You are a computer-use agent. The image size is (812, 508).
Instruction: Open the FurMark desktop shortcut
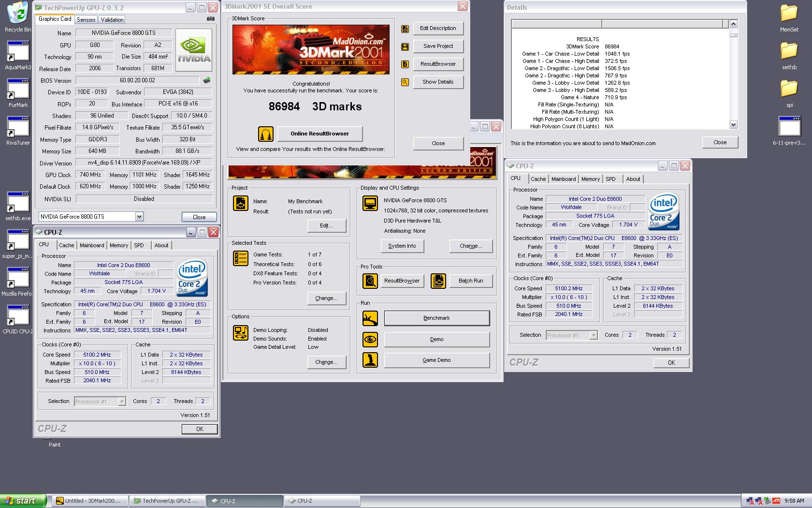[x=18, y=92]
